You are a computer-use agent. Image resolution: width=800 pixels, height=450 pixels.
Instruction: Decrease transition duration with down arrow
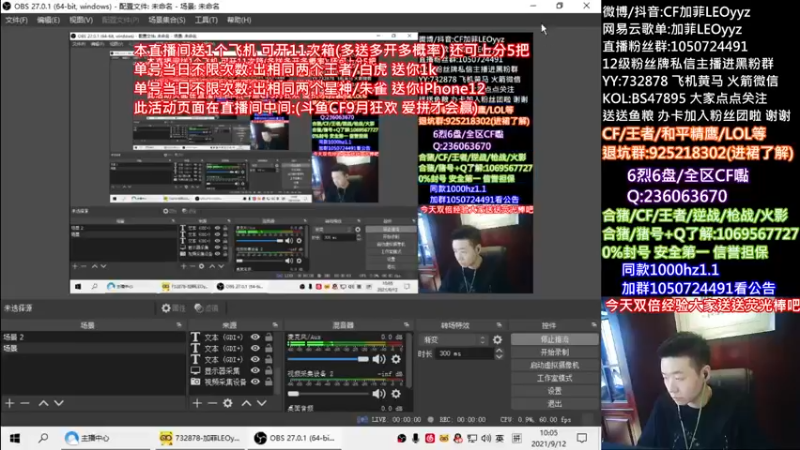(x=499, y=357)
